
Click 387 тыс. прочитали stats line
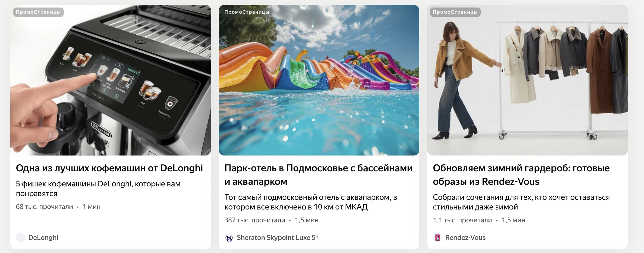coord(271,220)
